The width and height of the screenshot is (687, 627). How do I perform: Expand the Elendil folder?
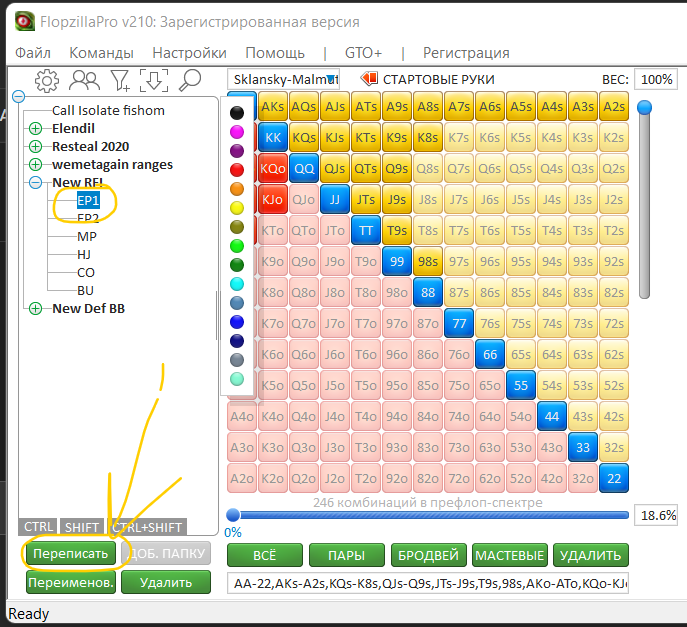click(35, 128)
